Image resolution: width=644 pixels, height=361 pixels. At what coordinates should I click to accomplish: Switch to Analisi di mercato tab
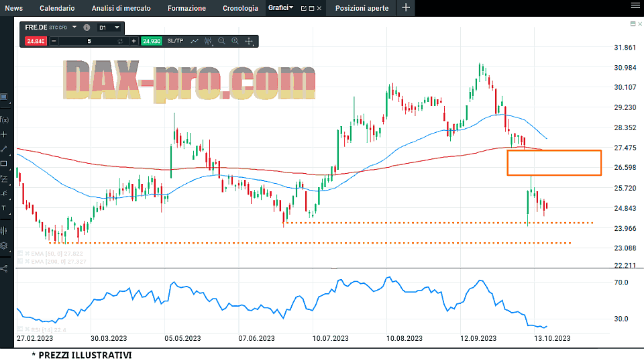click(121, 8)
